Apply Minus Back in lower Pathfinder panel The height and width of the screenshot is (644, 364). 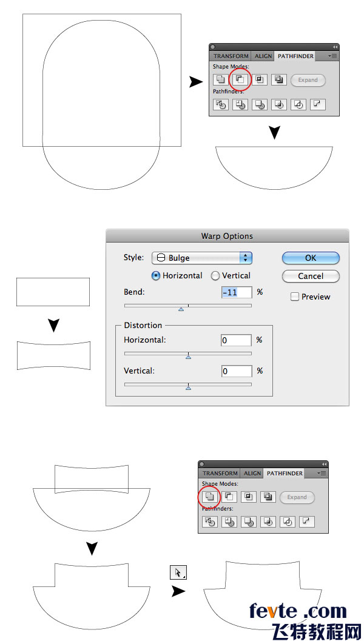[x=306, y=522]
